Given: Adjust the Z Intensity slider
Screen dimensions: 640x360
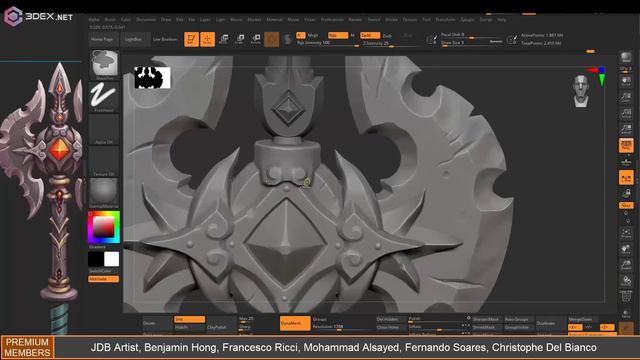Looking at the screenshot, I should (389, 43).
